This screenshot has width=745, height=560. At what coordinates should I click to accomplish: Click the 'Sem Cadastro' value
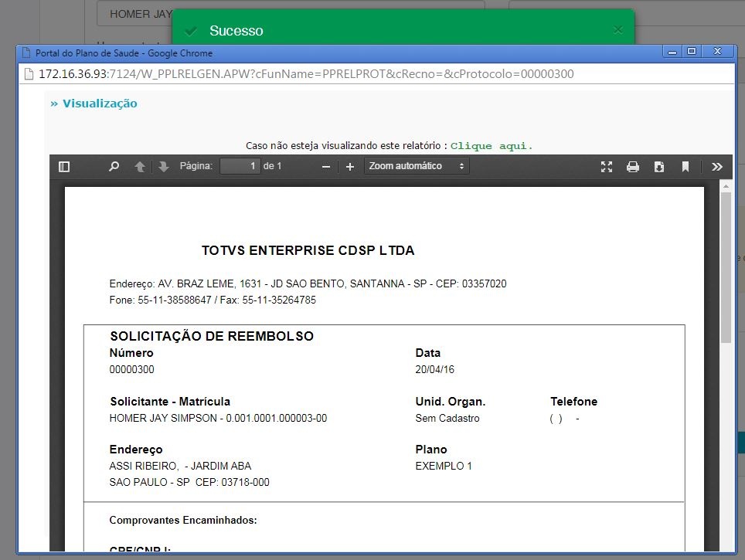[x=447, y=419]
